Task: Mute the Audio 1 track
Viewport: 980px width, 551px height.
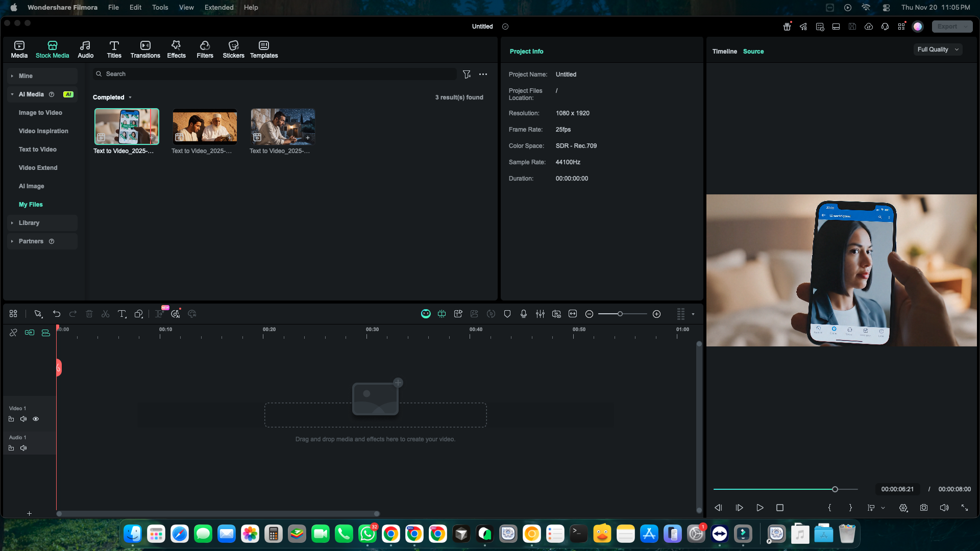Action: [23, 448]
